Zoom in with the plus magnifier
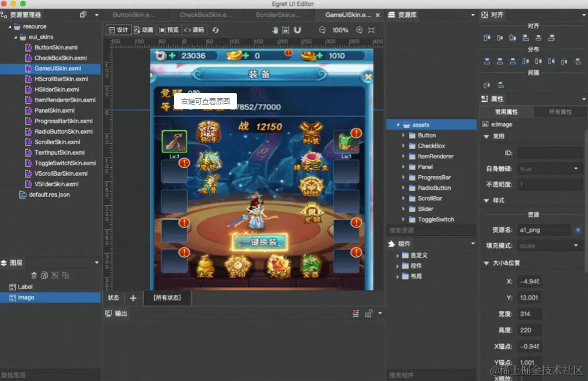Image resolution: width=588 pixels, height=381 pixels. click(359, 30)
